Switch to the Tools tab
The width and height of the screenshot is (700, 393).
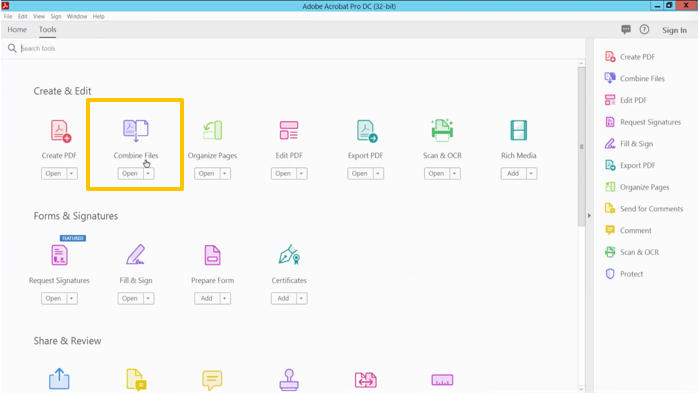point(47,29)
